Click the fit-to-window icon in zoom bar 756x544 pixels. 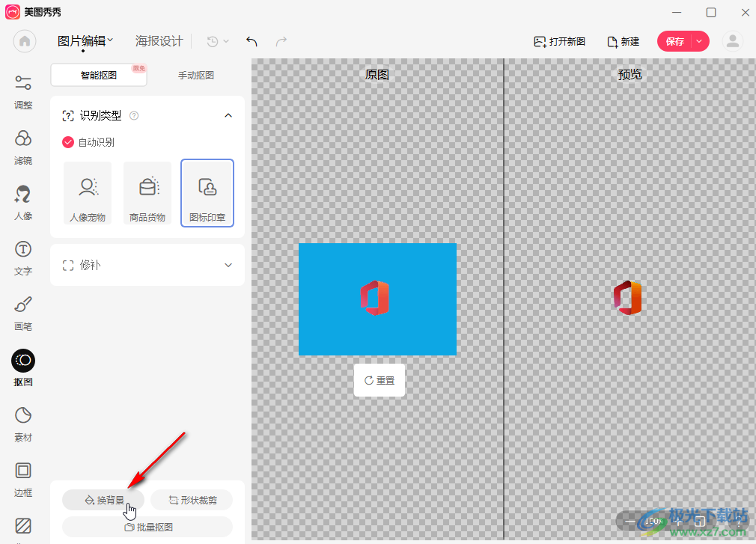(700, 522)
